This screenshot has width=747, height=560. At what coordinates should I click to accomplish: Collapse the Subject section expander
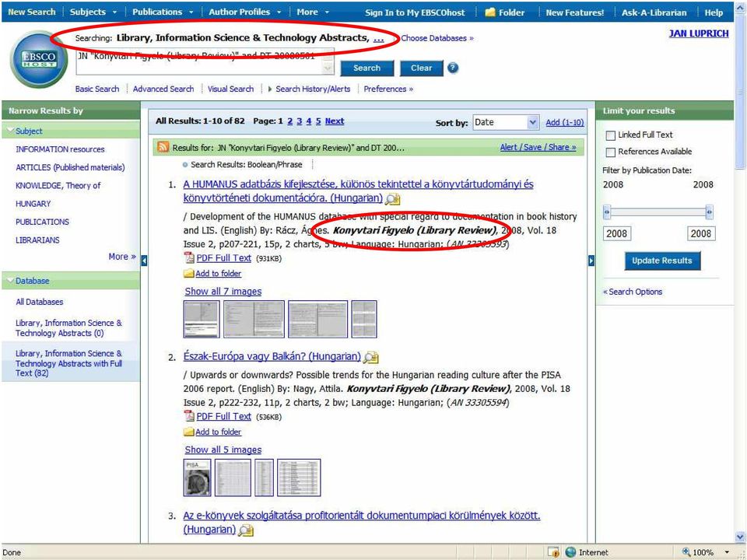12,131
